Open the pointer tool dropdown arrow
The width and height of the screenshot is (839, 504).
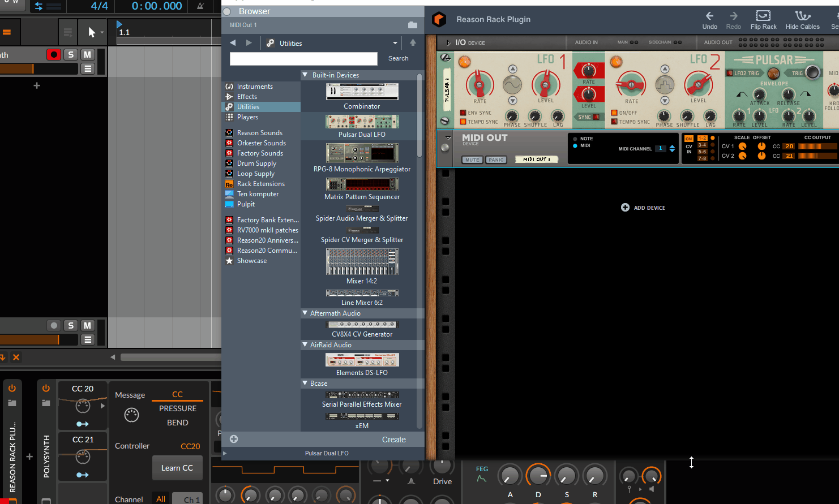[102, 32]
